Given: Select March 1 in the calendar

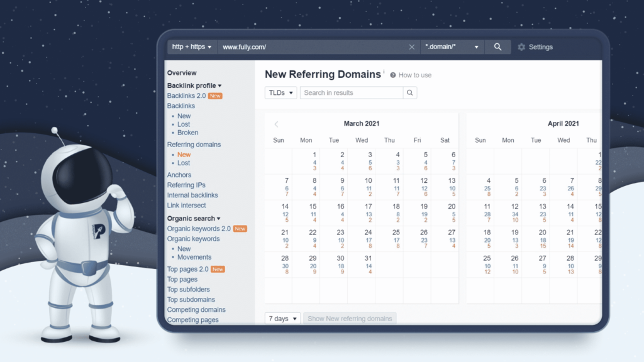Looking at the screenshot, I should click(306, 162).
